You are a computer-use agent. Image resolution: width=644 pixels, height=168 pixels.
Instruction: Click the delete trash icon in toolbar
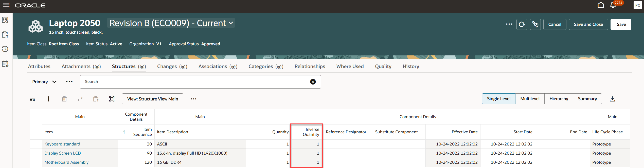tap(64, 99)
